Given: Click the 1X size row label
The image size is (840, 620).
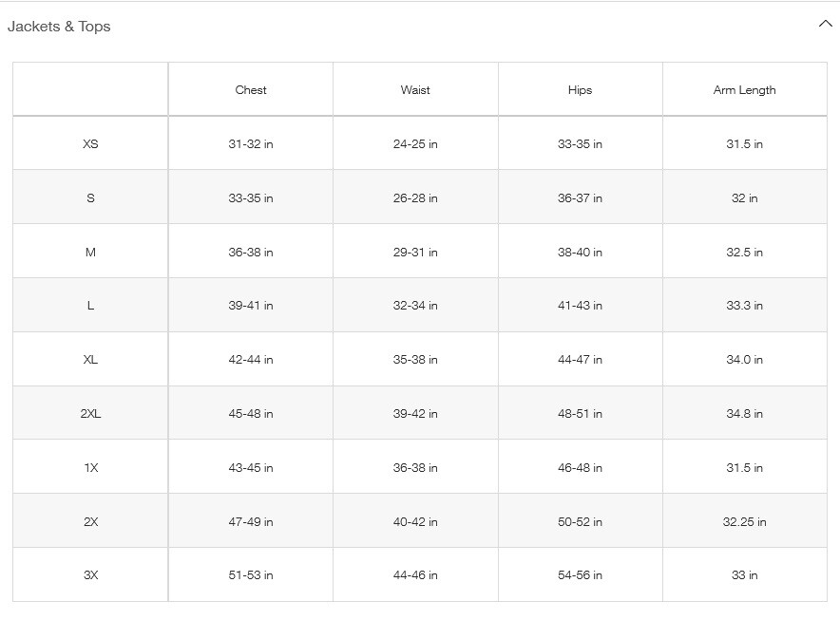Looking at the screenshot, I should 91,467.
